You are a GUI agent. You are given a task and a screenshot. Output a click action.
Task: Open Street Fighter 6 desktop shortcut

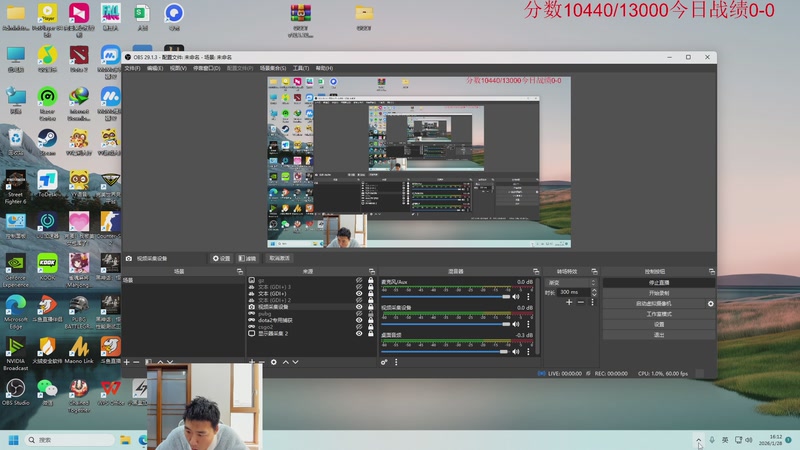[x=15, y=187]
